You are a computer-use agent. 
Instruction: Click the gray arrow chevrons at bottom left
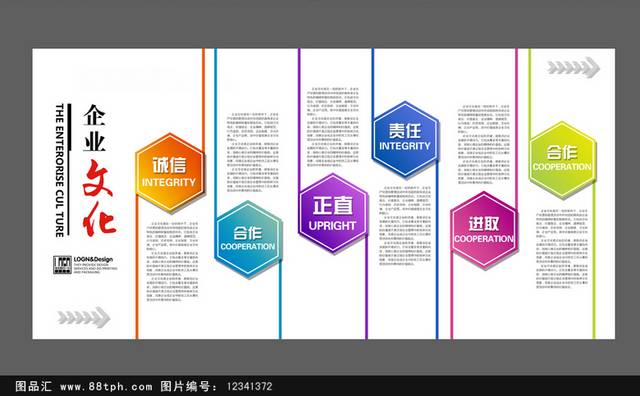coord(84,317)
